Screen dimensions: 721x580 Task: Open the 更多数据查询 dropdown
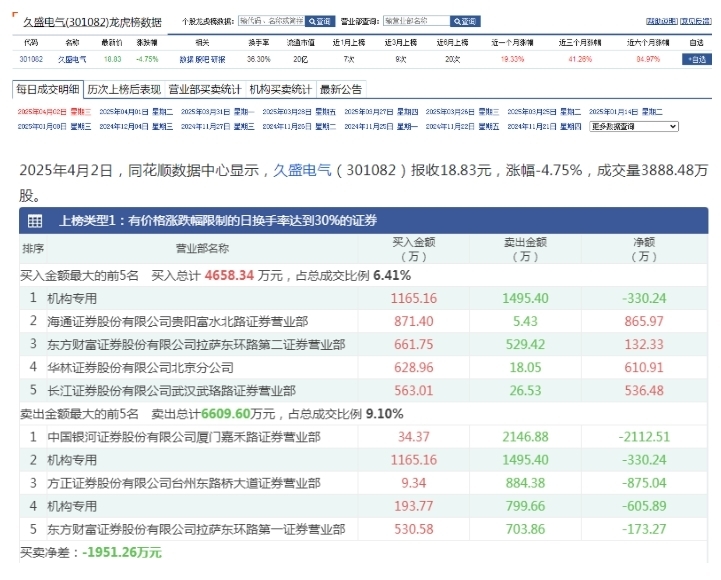coord(633,127)
